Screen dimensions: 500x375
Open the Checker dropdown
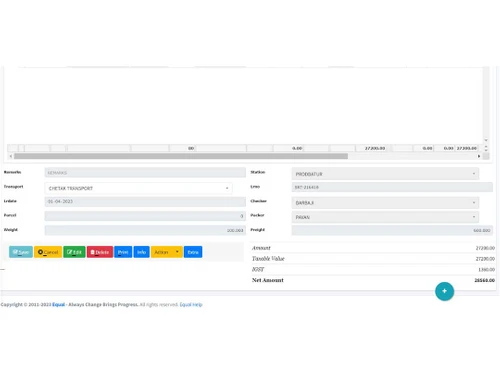click(385, 203)
